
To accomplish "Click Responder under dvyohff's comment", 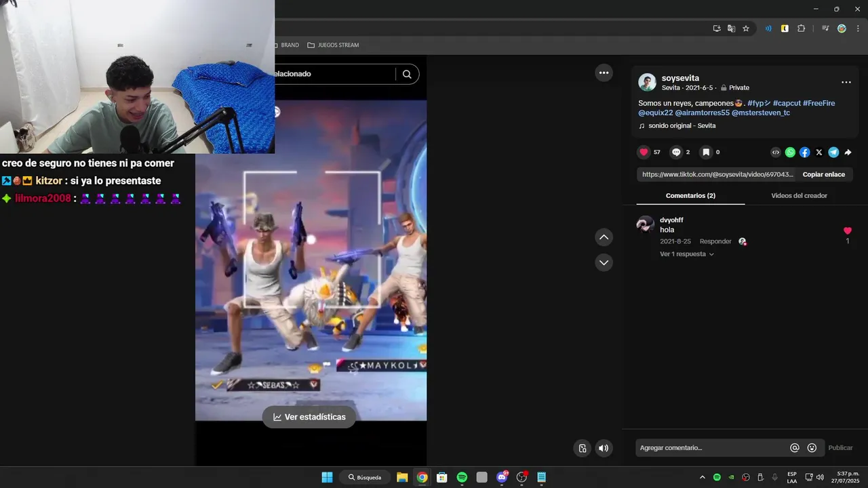I will (x=715, y=241).
